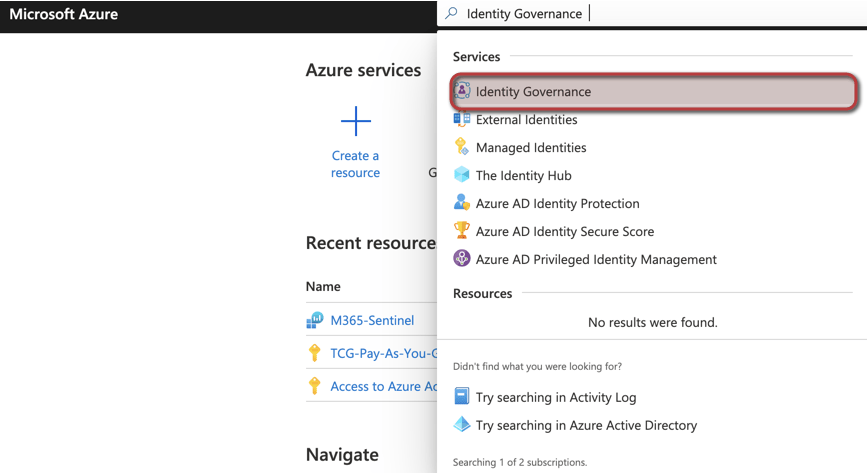Click the Identity Secure Score trophy icon
Viewport: 867px width, 473px height.
point(462,231)
